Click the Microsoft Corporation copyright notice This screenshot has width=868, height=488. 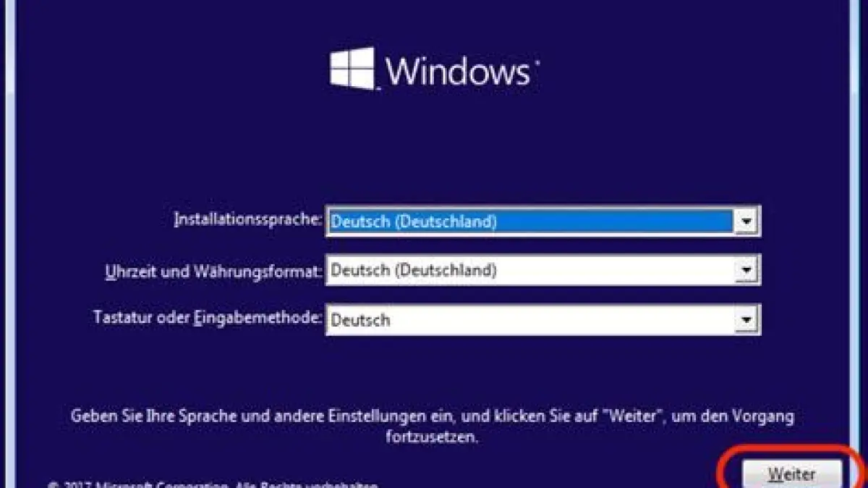tap(213, 484)
